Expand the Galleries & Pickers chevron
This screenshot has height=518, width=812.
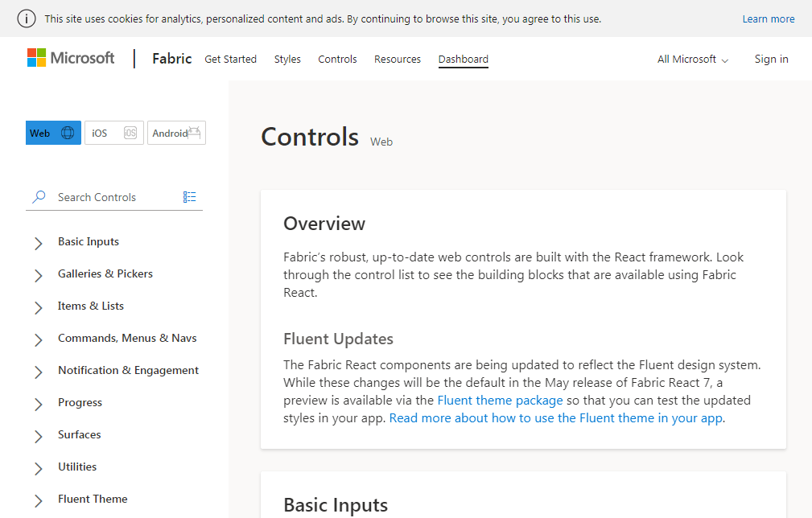tap(39, 275)
